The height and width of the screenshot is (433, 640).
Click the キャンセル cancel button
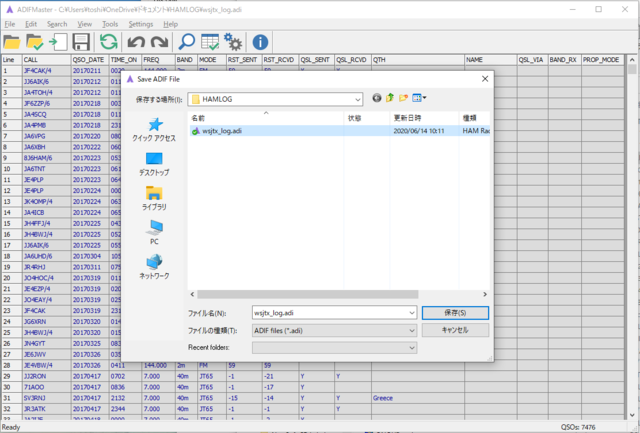455,330
